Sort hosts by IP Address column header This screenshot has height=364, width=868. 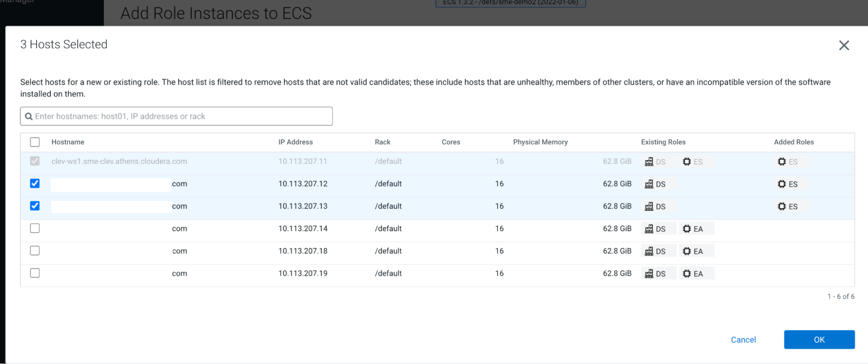coord(295,142)
